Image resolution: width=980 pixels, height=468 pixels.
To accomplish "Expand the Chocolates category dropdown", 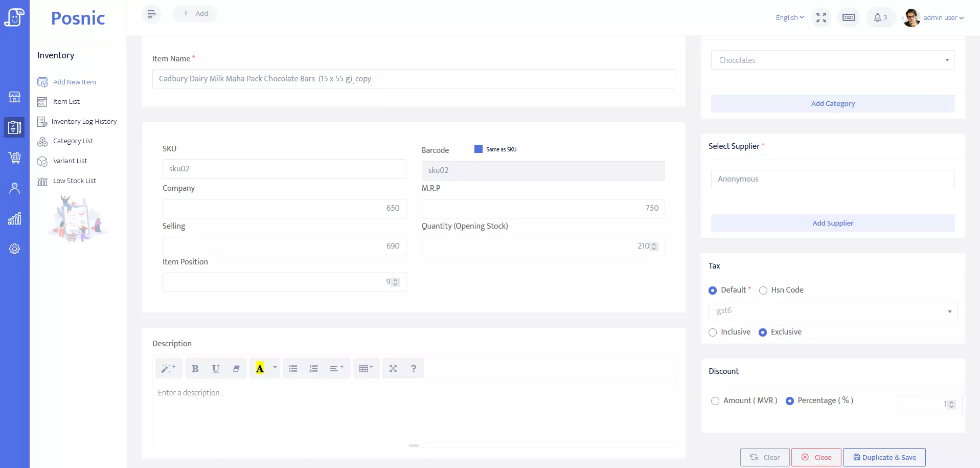I will tap(832, 60).
